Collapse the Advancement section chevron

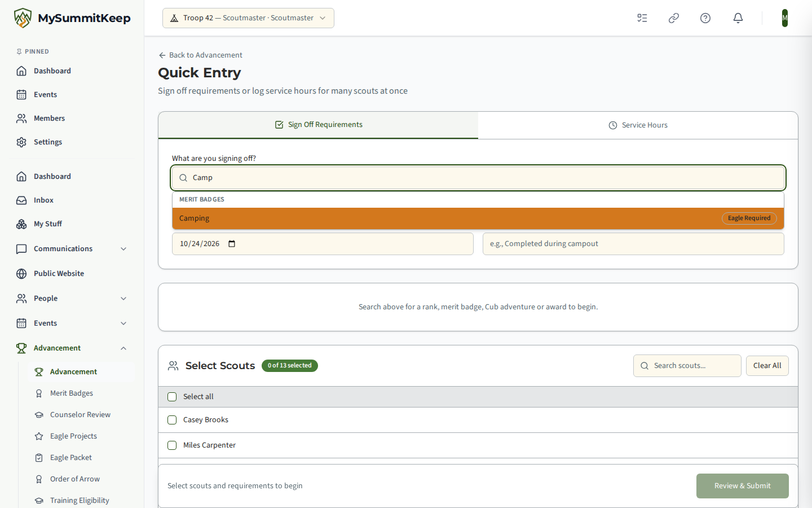[123, 348]
